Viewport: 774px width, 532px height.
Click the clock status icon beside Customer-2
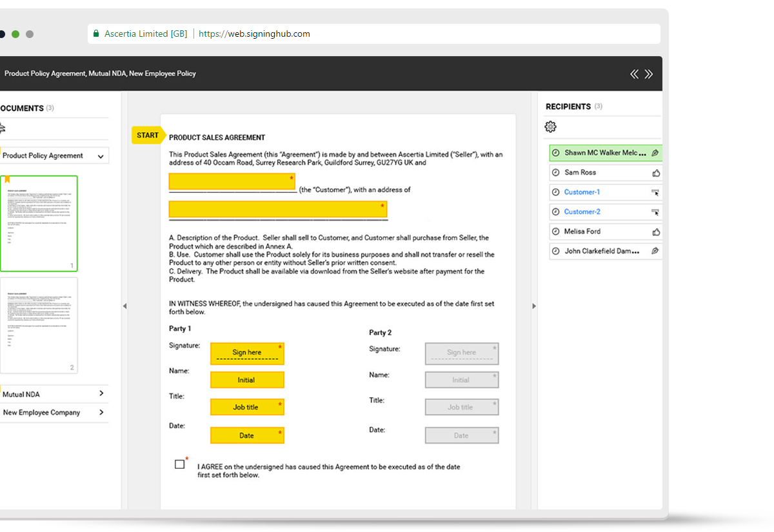click(555, 212)
